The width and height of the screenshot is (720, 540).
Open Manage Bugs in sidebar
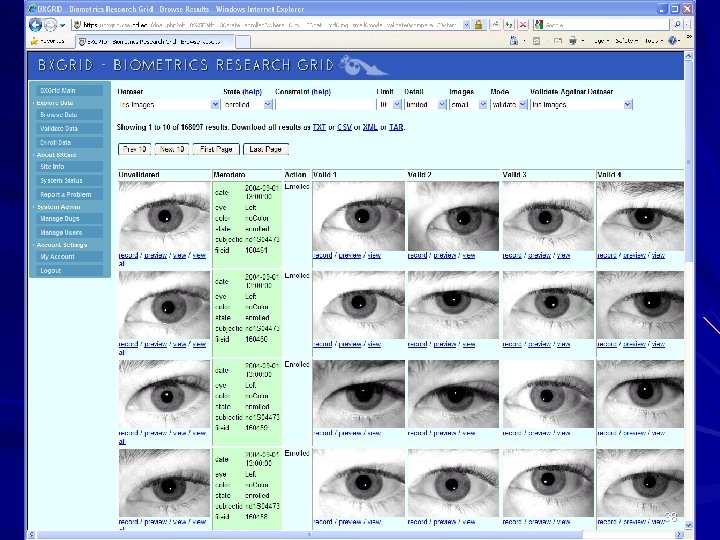pyautogui.click(x=69, y=219)
